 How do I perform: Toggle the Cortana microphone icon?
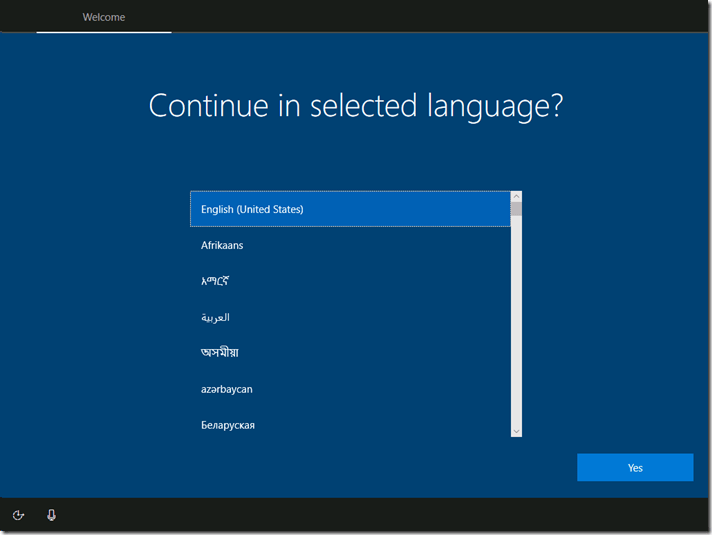pyautogui.click(x=51, y=515)
